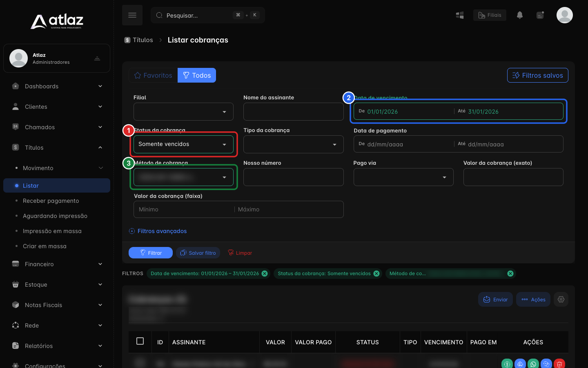Remove the Data de vencimento filter chip

(265, 274)
